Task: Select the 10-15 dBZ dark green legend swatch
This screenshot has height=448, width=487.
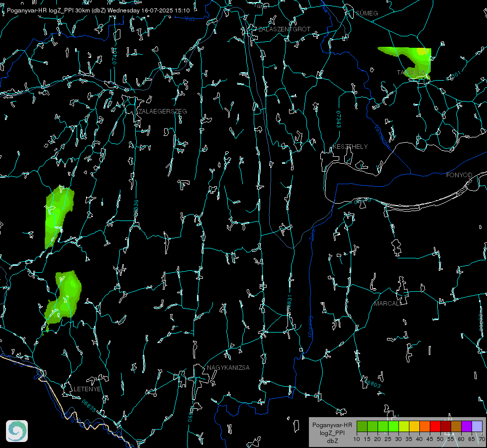Action: tap(362, 426)
